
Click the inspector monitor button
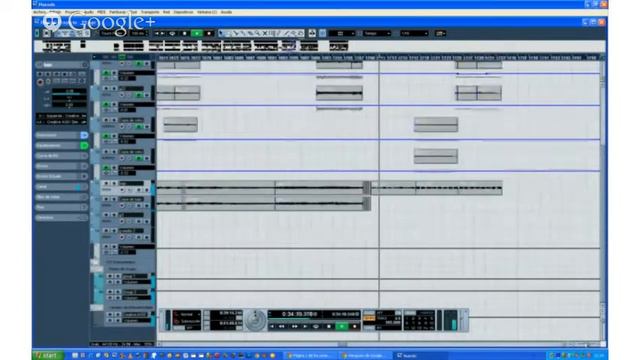[48, 82]
